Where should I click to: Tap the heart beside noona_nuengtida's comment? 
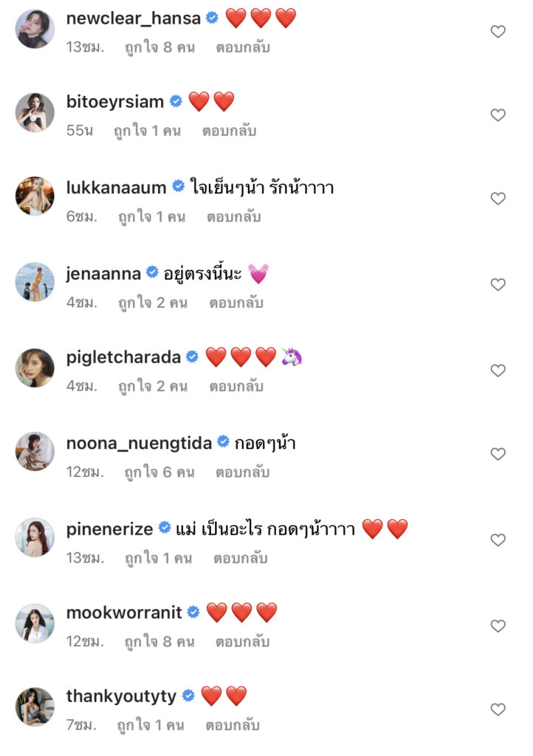498,454
